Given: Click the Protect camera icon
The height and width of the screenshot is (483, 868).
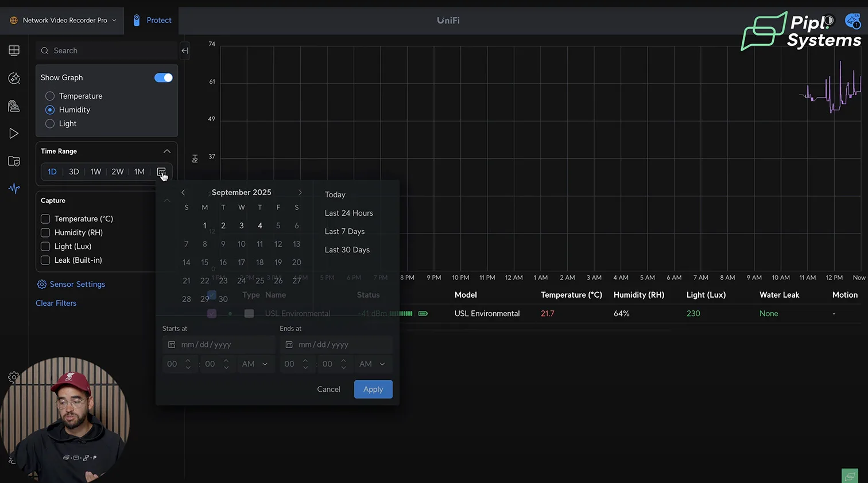Looking at the screenshot, I should click(137, 20).
